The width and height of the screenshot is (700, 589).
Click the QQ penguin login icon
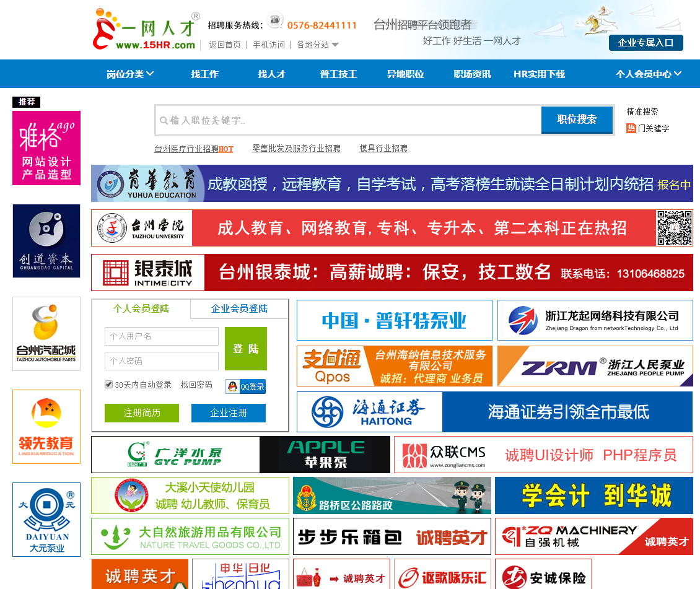232,386
